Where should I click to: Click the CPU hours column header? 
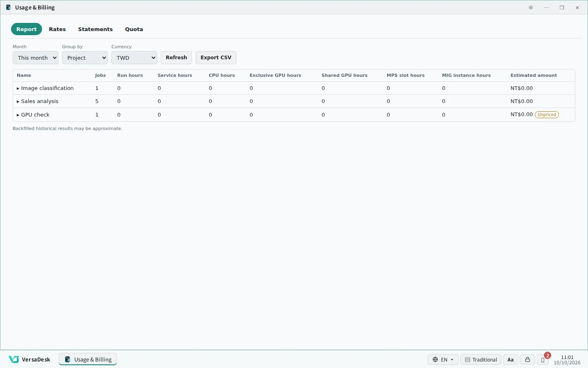click(222, 75)
